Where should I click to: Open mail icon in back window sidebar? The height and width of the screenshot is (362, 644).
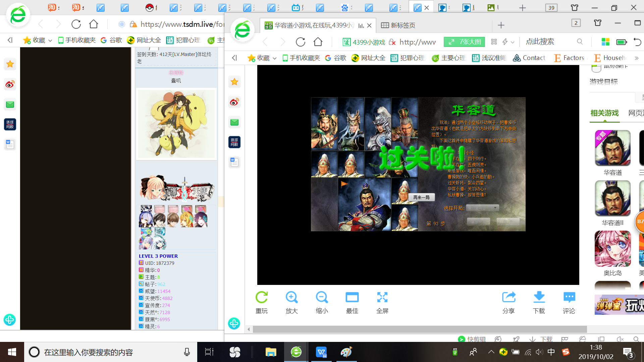tap(10, 104)
